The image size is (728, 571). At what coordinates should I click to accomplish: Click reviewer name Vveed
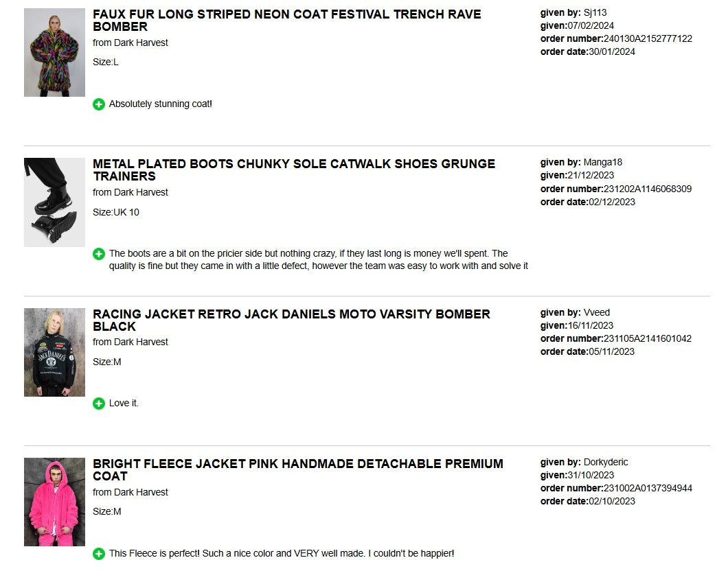[x=596, y=312]
